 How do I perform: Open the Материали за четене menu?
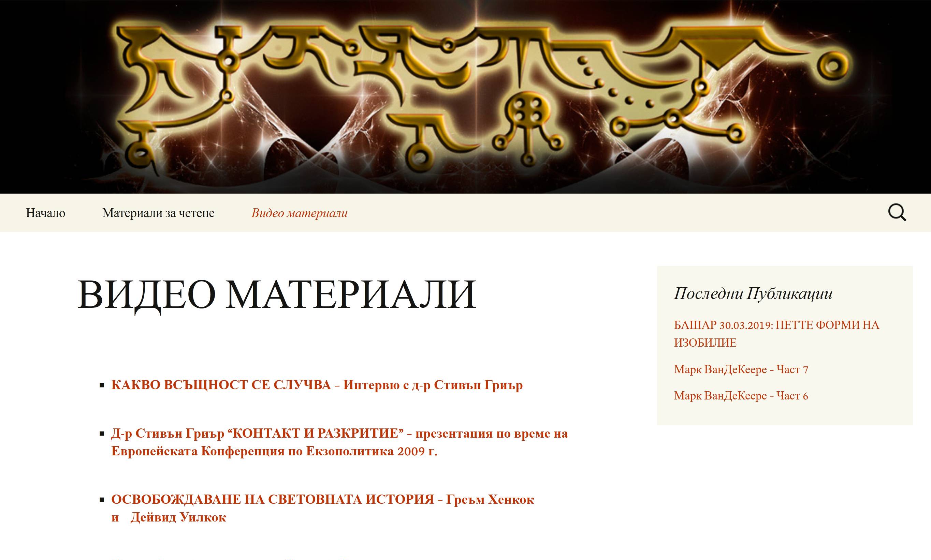point(158,213)
